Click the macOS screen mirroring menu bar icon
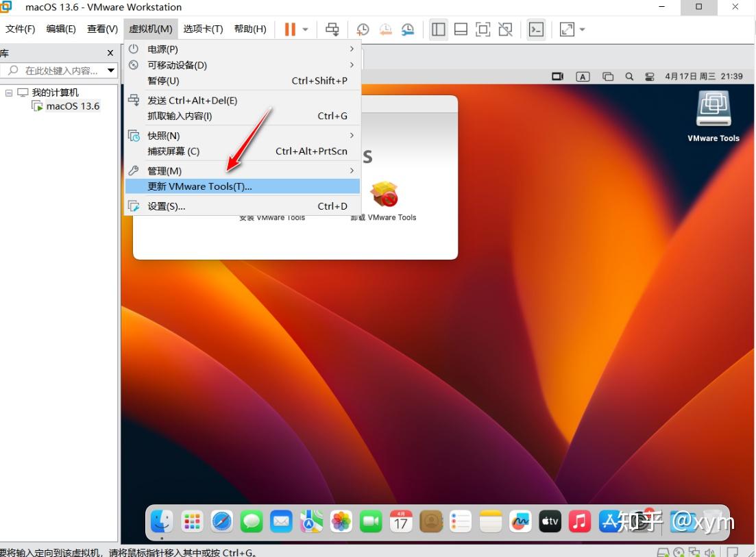756x557 pixels. coord(557,77)
